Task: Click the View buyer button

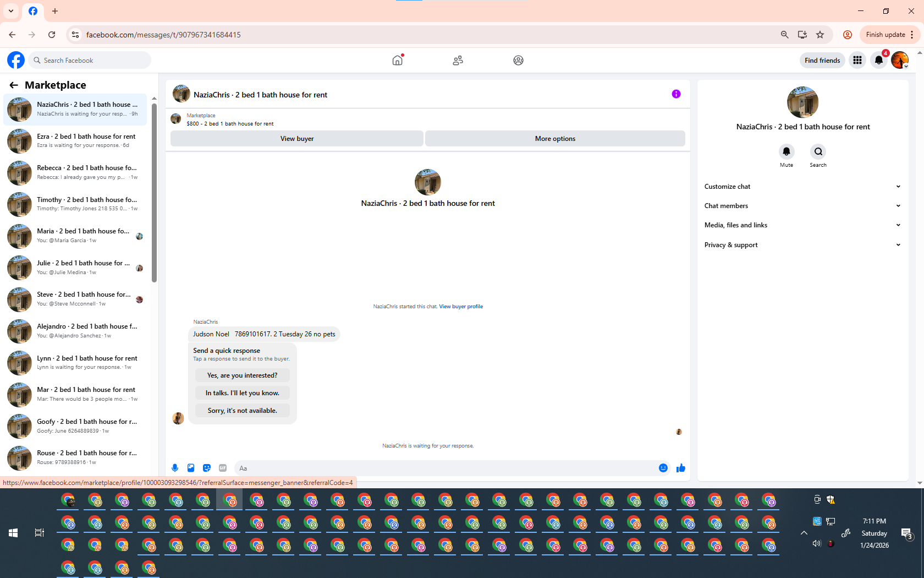Action: [x=297, y=139]
